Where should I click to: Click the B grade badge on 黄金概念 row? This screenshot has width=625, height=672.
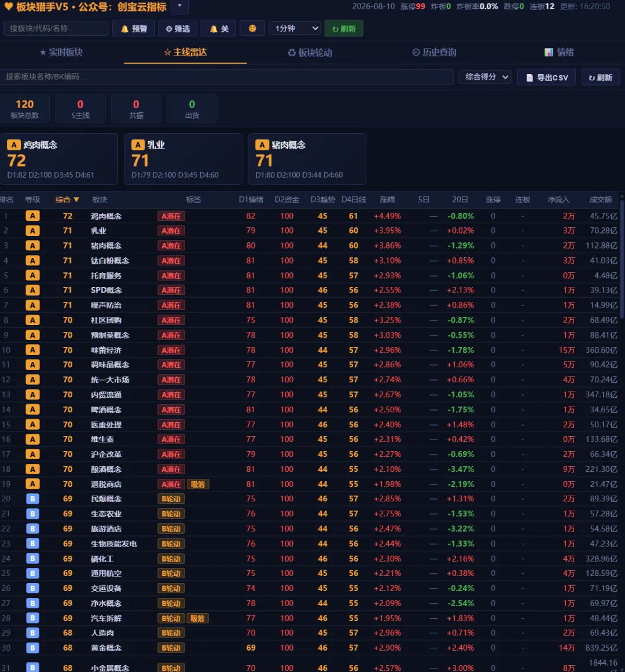[32, 648]
